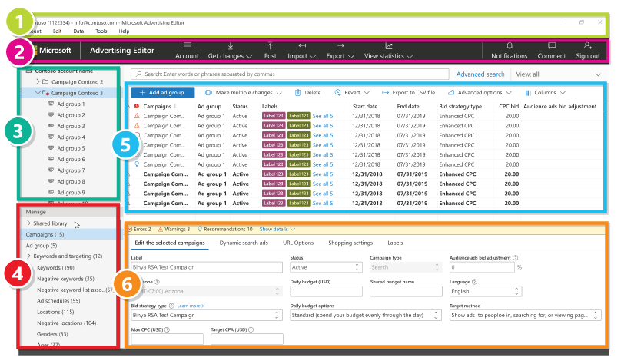Open Daily budget options dropdown
621x364 pixels.
pos(366,316)
